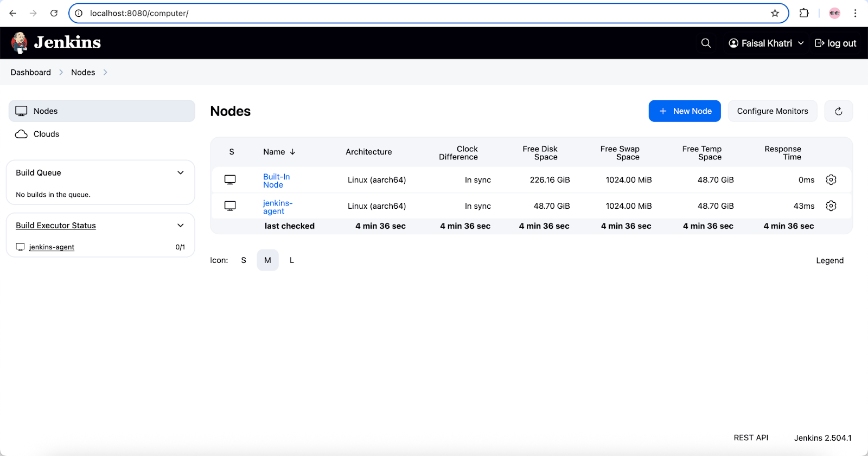The height and width of the screenshot is (456, 868).
Task: Click the log out text link
Action: 842,43
